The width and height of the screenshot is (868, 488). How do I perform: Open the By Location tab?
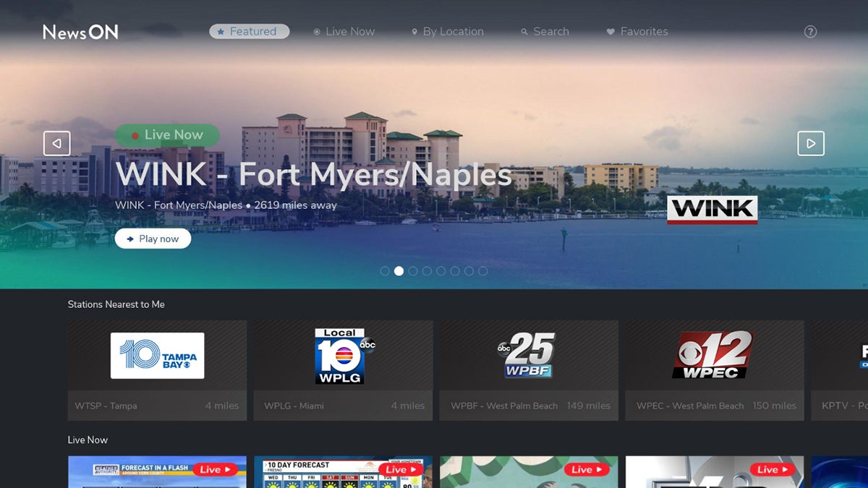tap(448, 32)
